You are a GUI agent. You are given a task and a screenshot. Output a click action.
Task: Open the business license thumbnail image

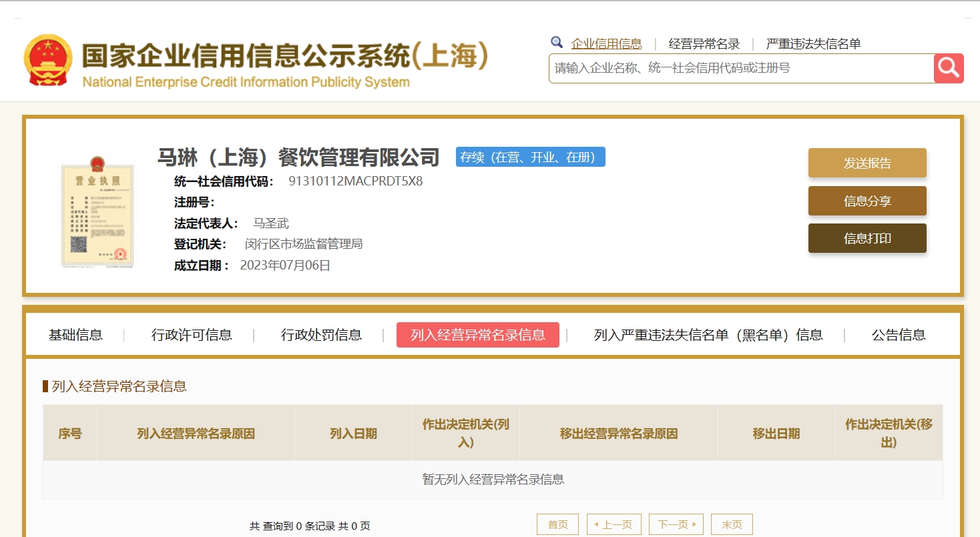pos(97,212)
